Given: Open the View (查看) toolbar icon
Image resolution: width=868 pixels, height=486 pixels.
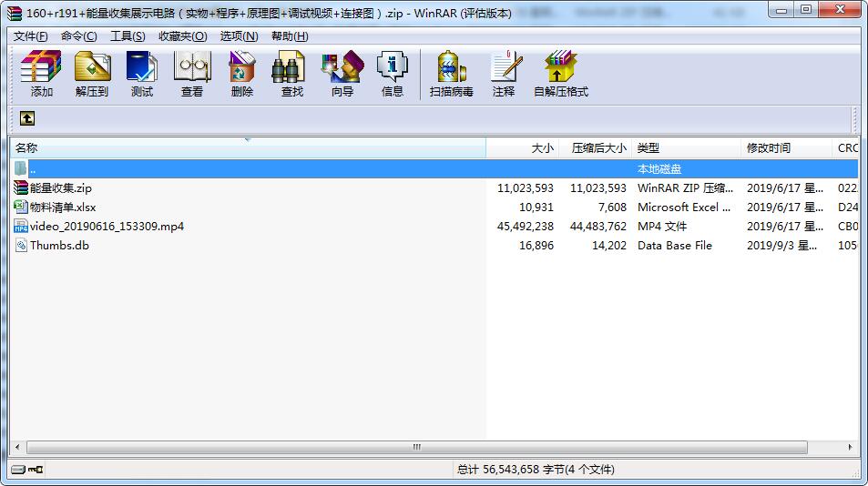Looking at the screenshot, I should (192, 74).
